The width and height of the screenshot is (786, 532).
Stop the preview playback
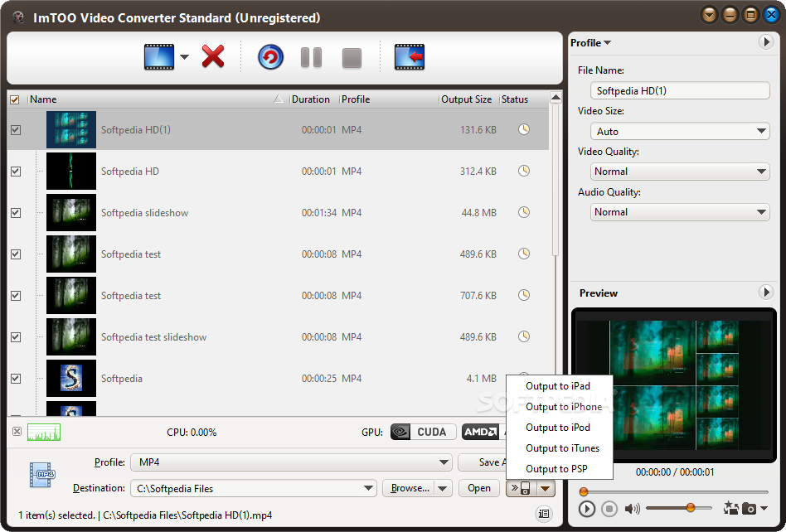pyautogui.click(x=609, y=509)
